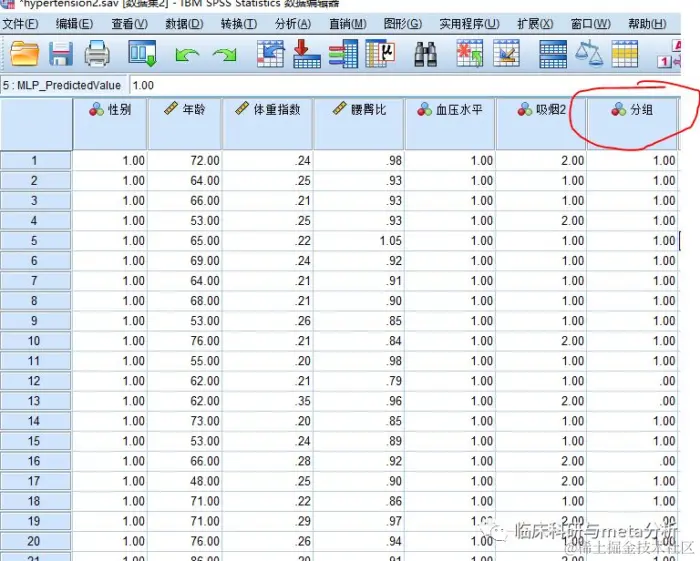700x561 pixels.
Task: Click 年龄 cell 72.00 in row 1
Action: tap(185, 161)
